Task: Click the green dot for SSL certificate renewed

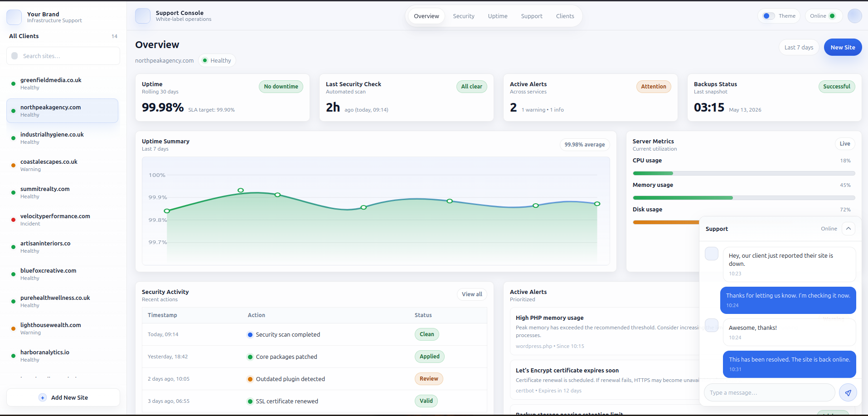Action: [250, 401]
